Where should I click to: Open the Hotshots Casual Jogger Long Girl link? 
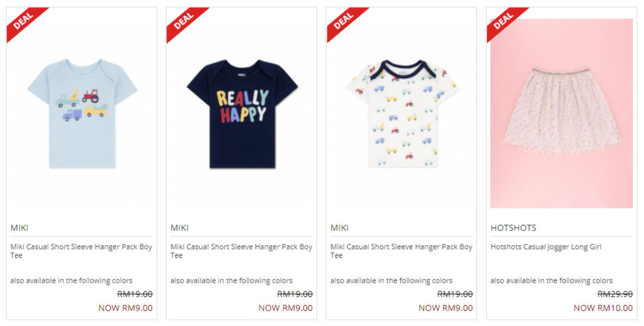pos(546,246)
